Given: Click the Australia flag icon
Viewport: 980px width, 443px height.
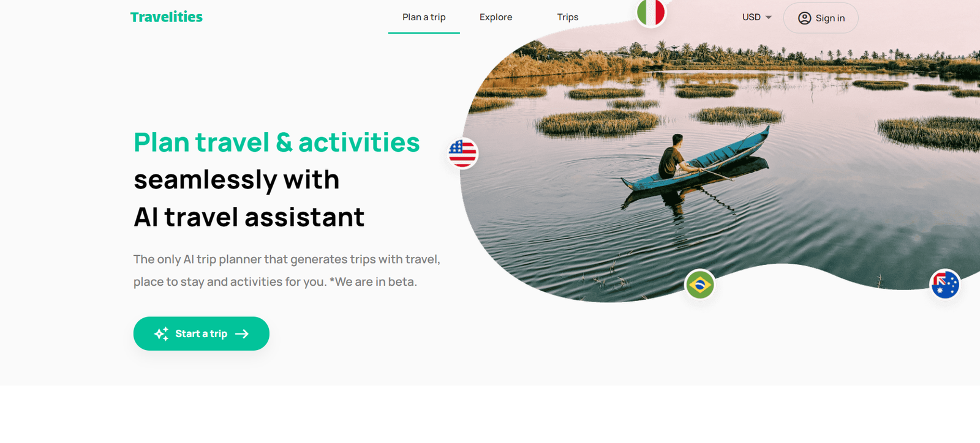Looking at the screenshot, I should click(x=945, y=285).
